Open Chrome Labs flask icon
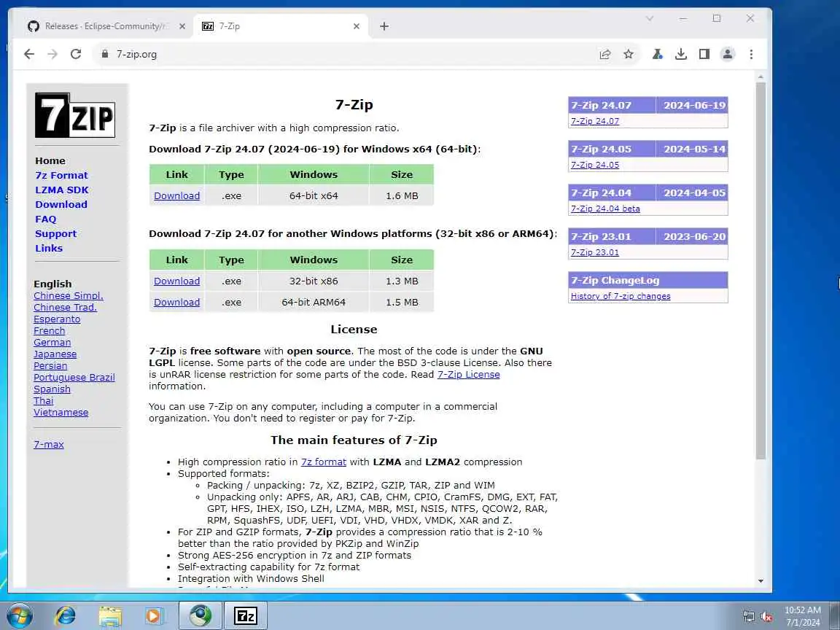The width and height of the screenshot is (840, 630). (x=657, y=54)
